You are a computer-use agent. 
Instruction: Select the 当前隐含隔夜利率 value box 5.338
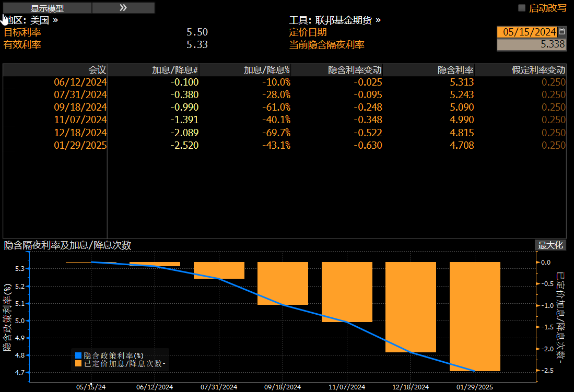(x=531, y=44)
